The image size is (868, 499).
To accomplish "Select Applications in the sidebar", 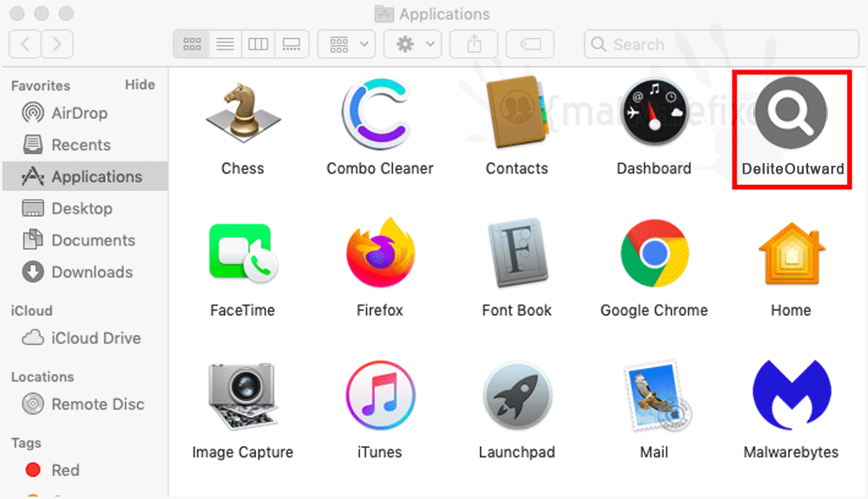I will click(85, 176).
